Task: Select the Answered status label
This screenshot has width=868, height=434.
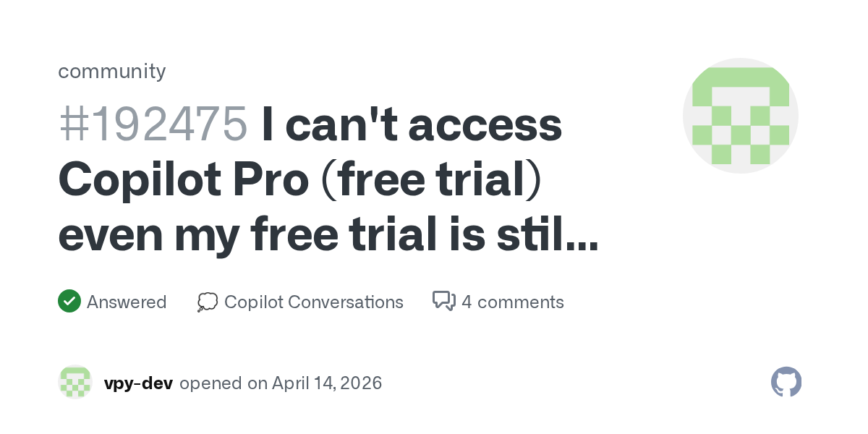Action: pyautogui.click(x=127, y=302)
